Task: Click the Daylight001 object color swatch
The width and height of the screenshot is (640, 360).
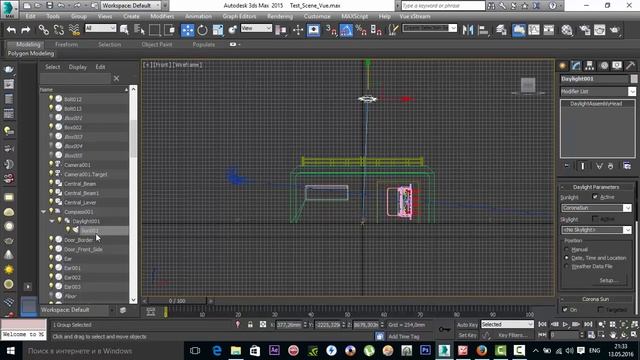Action: coord(634,79)
